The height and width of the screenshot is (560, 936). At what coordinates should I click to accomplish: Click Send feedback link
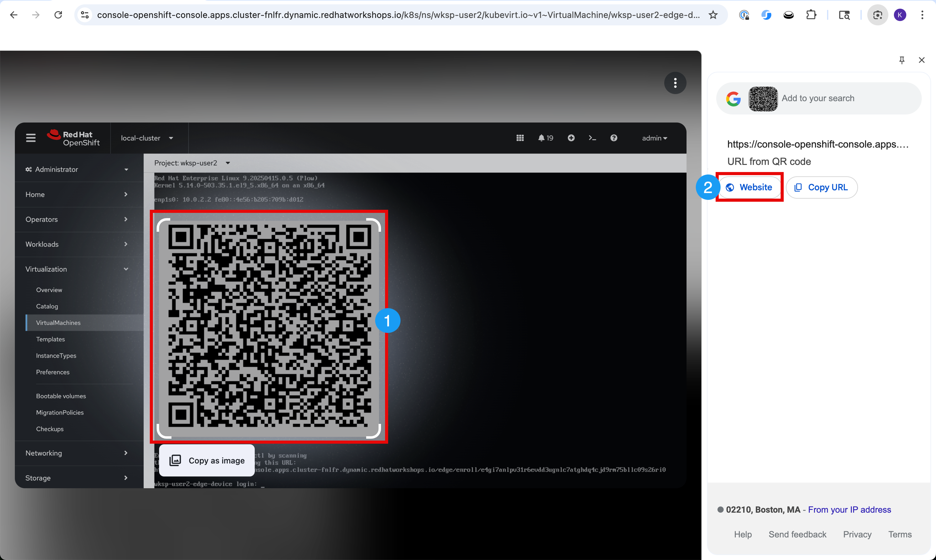click(x=797, y=534)
